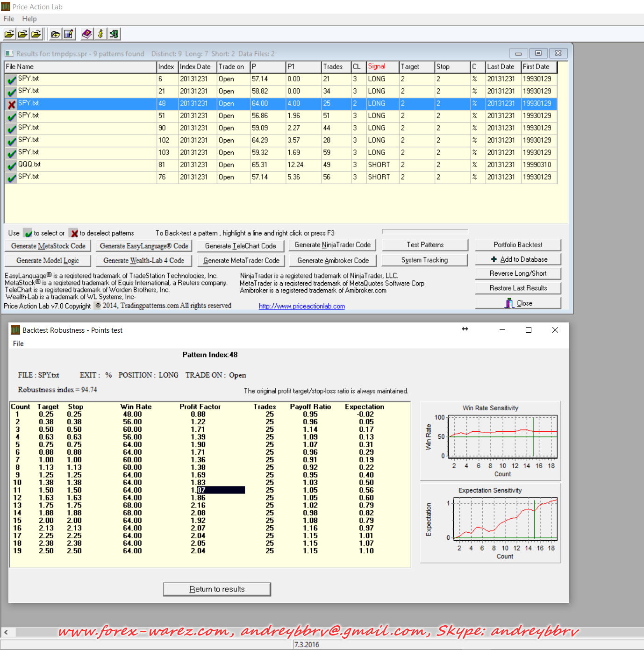
Task: Click the Portfolio Backtest button
Action: pos(518,245)
